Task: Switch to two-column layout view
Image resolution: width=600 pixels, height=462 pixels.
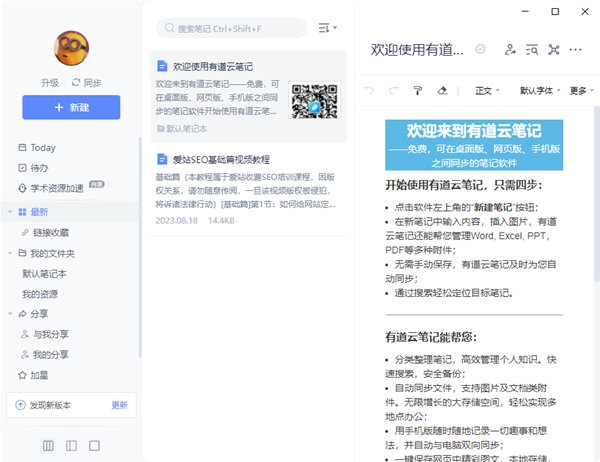Action: coord(71,446)
